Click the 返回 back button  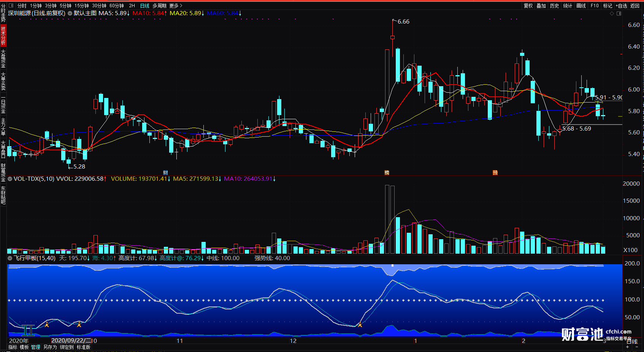click(635, 6)
